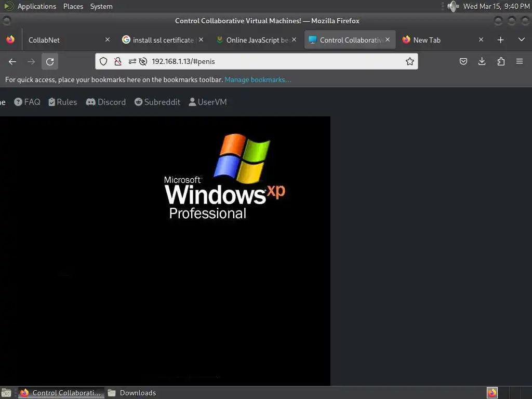Image resolution: width=532 pixels, height=399 pixels.
Task: Bookmark this page with the star icon
Action: [410, 61]
